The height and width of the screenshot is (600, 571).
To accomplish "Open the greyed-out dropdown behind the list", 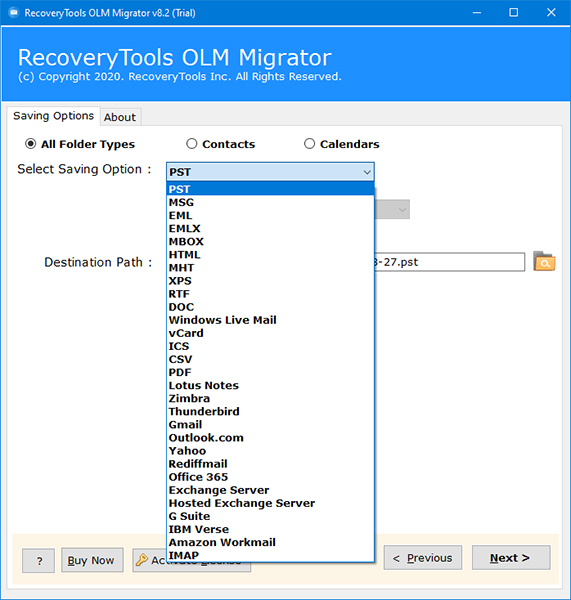I will [392, 209].
